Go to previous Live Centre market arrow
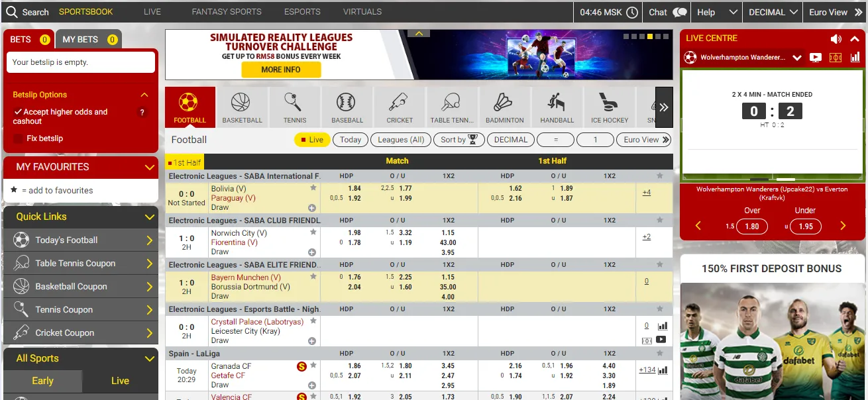 (x=698, y=226)
